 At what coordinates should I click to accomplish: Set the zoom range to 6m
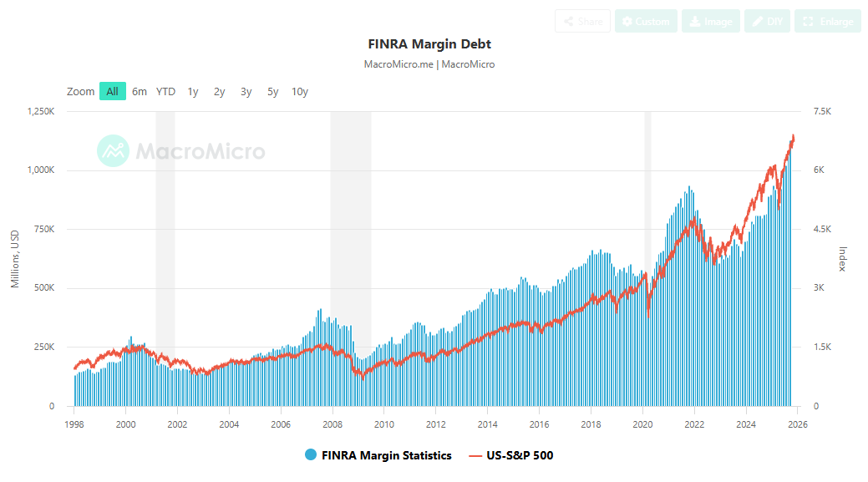click(x=140, y=91)
